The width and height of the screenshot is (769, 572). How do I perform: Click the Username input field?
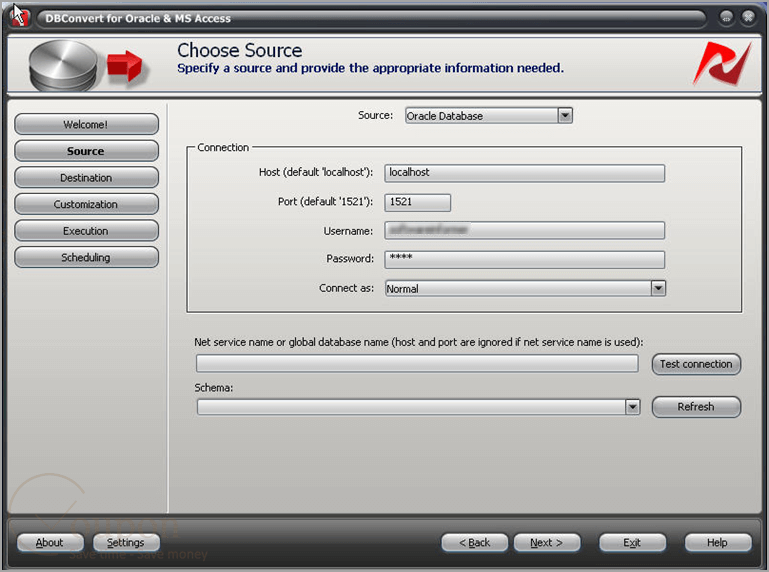point(524,230)
